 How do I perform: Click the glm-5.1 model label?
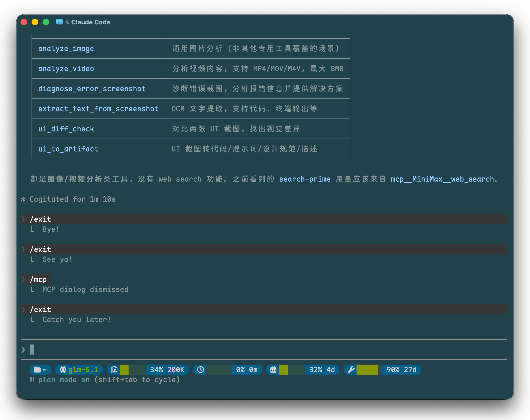(x=83, y=370)
